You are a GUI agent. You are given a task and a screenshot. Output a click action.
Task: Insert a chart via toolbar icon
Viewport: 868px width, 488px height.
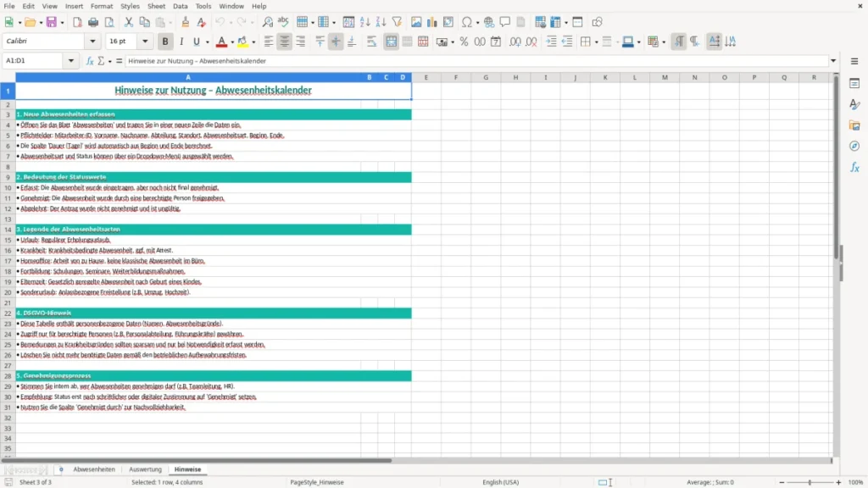[432, 22]
